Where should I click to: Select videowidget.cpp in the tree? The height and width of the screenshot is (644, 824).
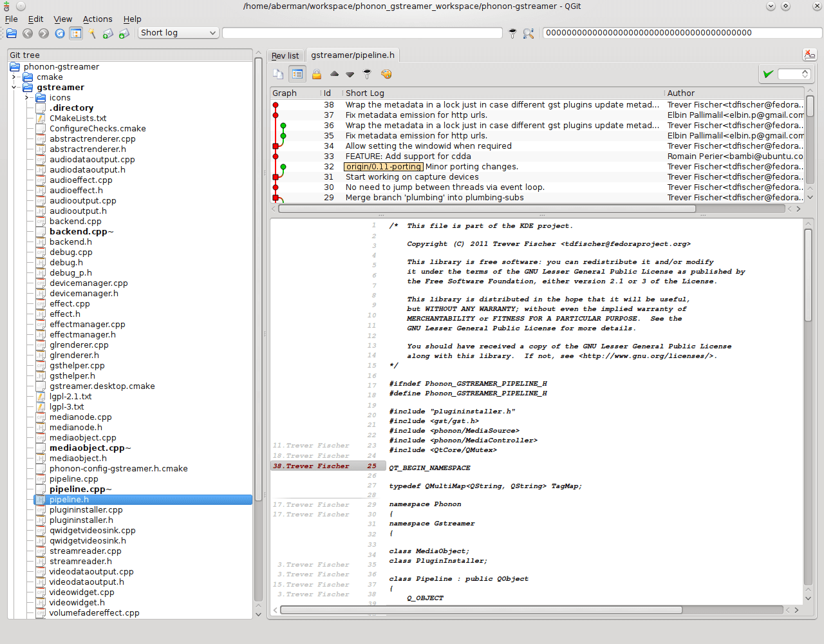[x=82, y=592]
